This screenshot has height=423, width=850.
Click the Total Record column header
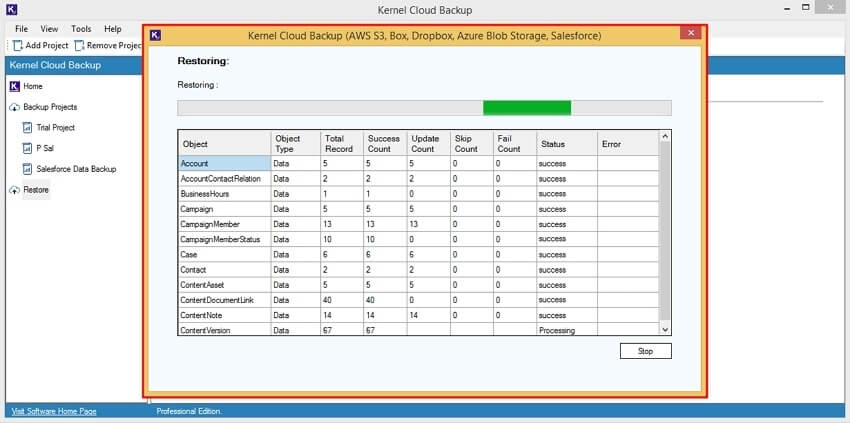(x=342, y=144)
